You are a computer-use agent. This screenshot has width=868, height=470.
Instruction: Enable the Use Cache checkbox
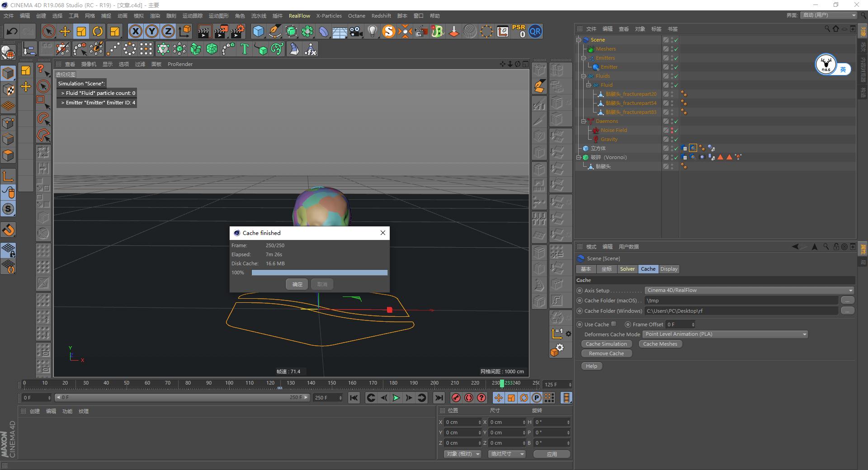pos(614,324)
